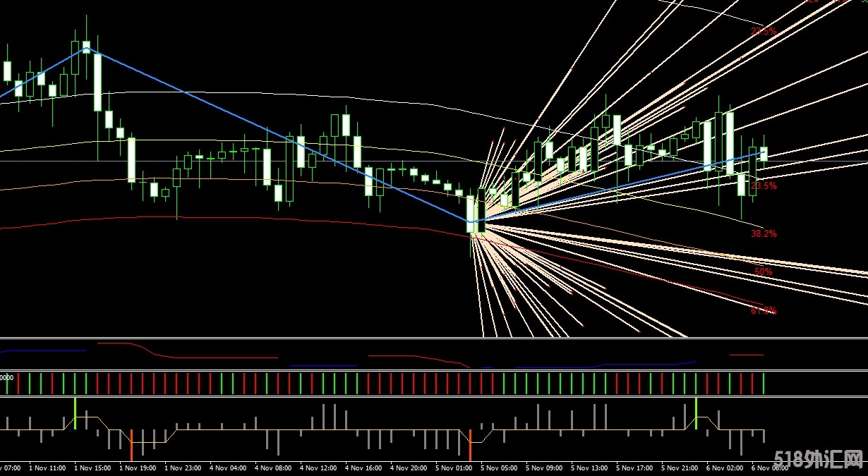This screenshot has height=476, width=868.
Task: Select the 23.5% label below the latest candle
Action: 764,186
